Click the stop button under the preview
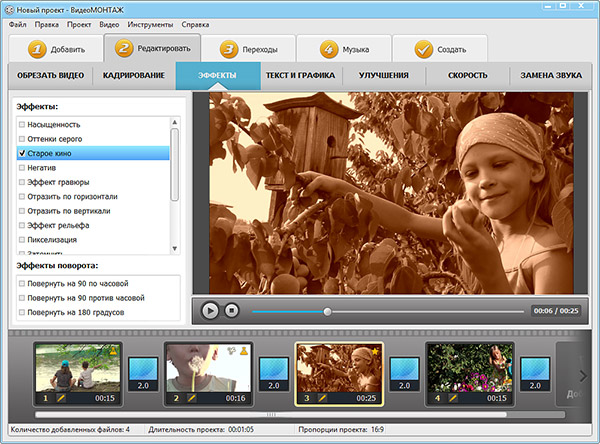The width and height of the screenshot is (600, 444). pos(232,310)
